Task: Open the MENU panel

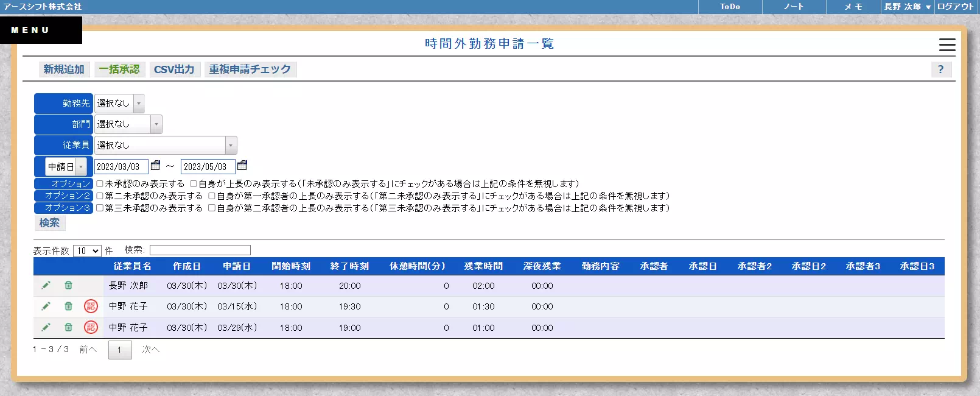Action: pos(41,30)
